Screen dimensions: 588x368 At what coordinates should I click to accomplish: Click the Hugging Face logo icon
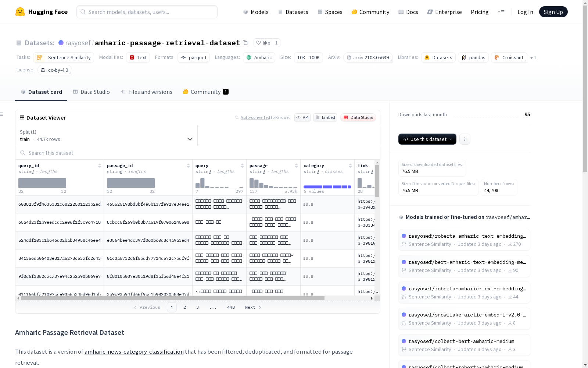pyautogui.click(x=20, y=12)
